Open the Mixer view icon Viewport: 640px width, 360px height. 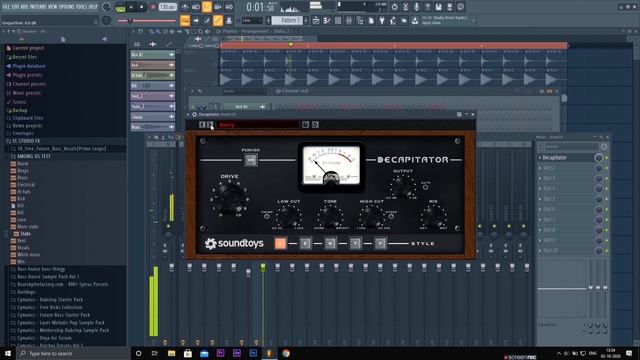pos(349,20)
